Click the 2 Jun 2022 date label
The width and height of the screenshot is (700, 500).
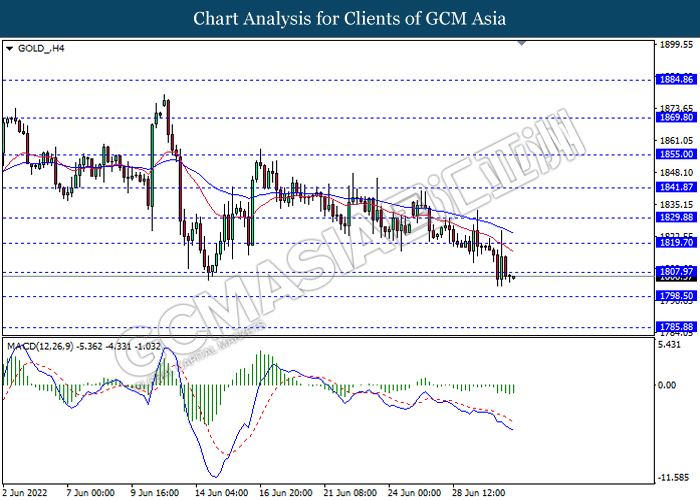pos(25,493)
